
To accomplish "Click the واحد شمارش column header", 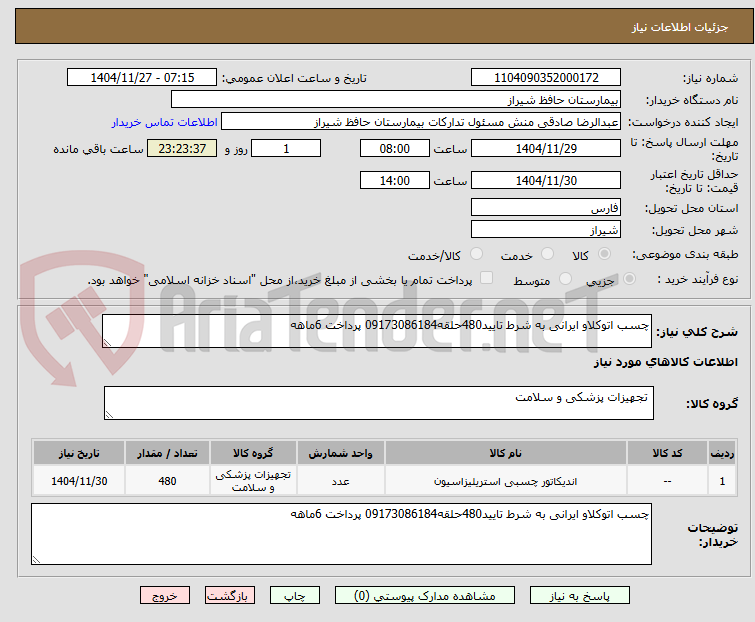I will tap(340, 453).
